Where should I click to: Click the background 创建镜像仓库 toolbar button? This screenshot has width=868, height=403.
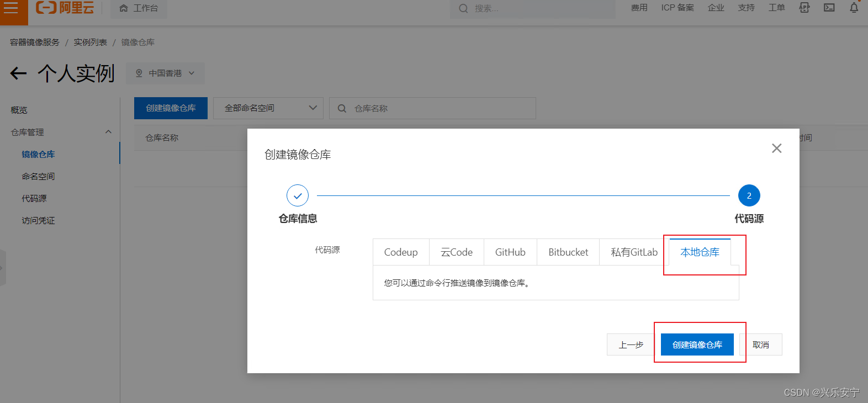tap(171, 108)
